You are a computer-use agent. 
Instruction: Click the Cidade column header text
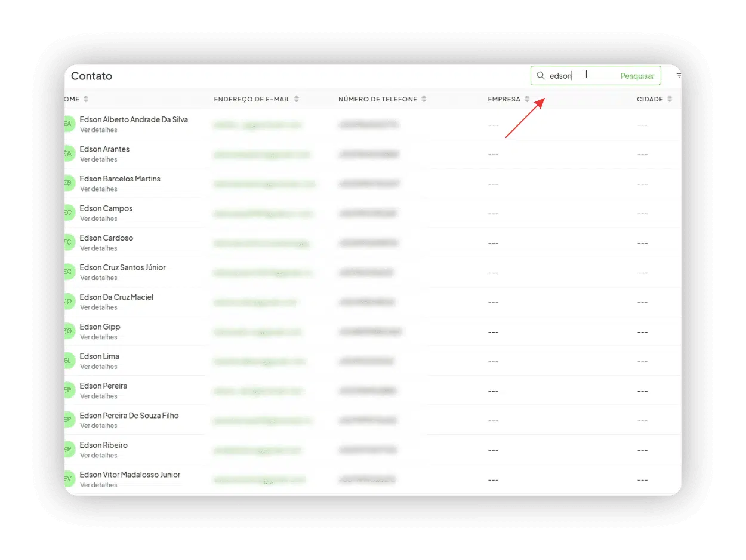(x=650, y=99)
